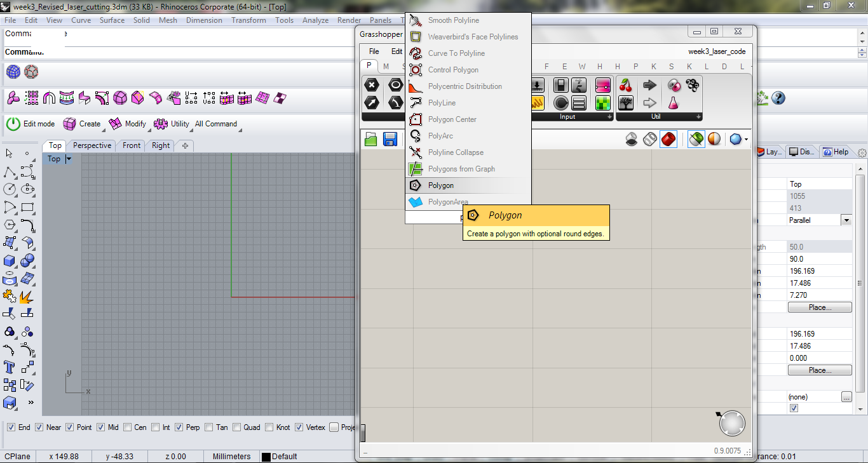The image size is (868, 463).
Task: Click the green checker swatch in Input
Action: [602, 103]
